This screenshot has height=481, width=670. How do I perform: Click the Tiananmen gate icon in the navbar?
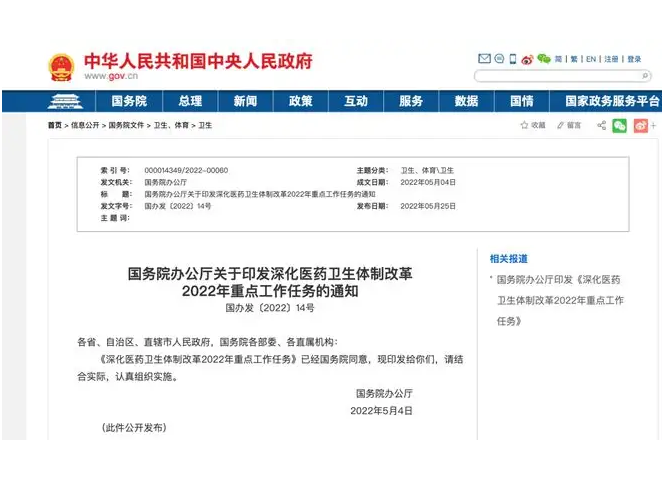(x=65, y=101)
